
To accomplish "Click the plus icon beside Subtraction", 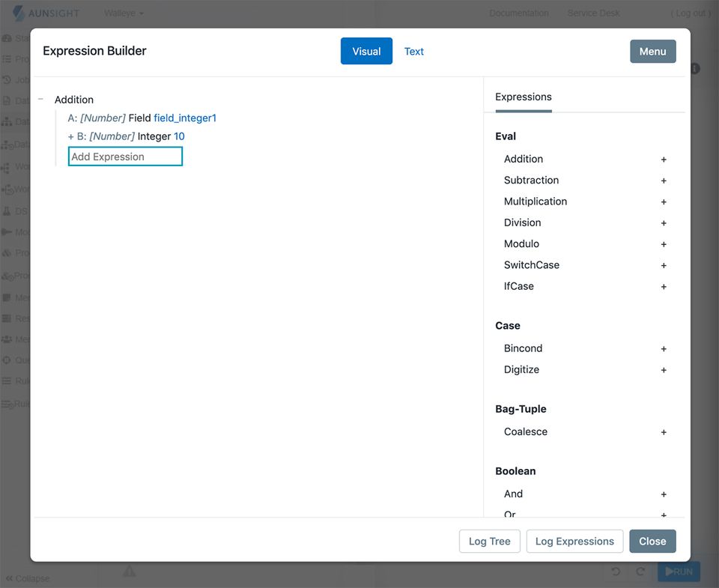I will (x=664, y=180).
